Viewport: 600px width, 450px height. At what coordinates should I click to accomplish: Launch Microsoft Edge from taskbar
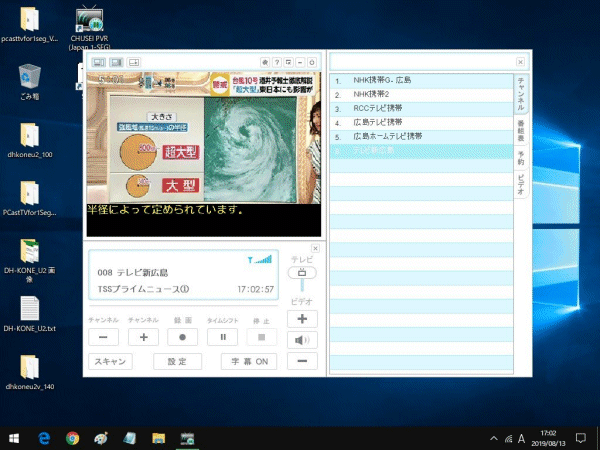44,438
